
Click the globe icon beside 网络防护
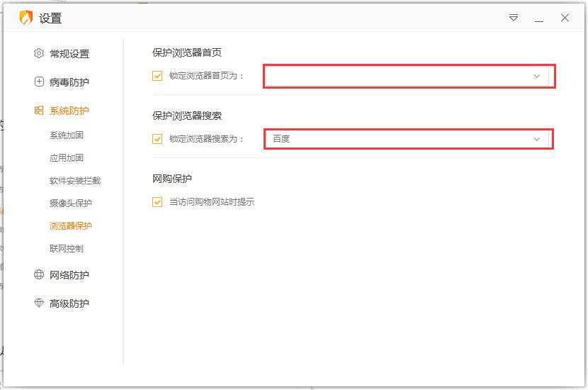coord(39,275)
